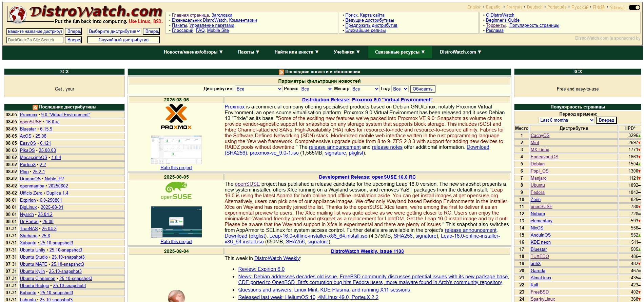
Task: Switch language to Español
Action: [494, 7]
